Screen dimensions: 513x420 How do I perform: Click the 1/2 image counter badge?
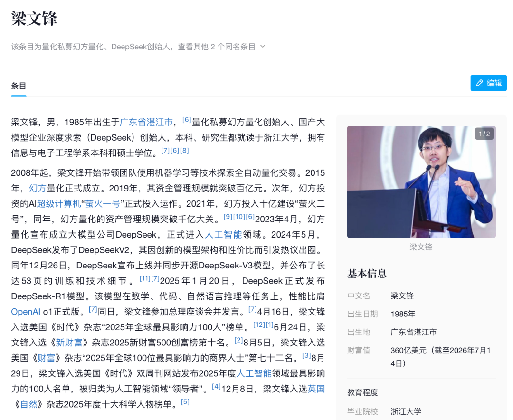pos(484,134)
